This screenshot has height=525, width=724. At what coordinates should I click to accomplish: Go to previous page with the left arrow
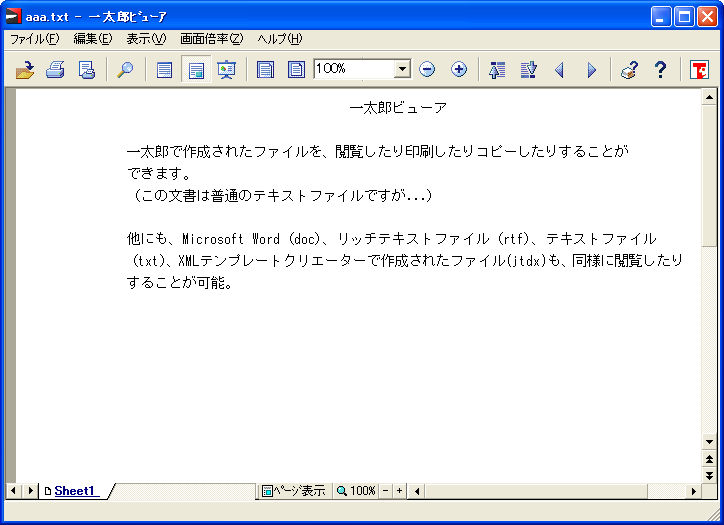tap(560, 70)
